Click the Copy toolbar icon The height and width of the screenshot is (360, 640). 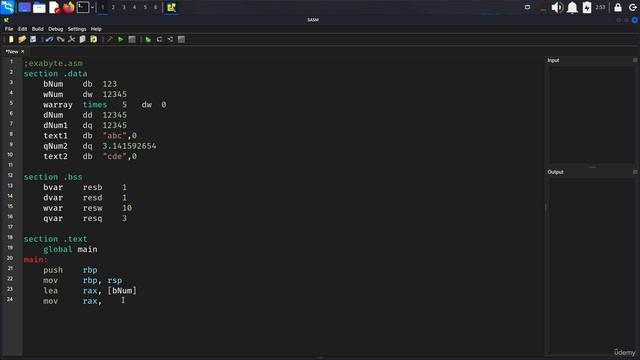82,40
